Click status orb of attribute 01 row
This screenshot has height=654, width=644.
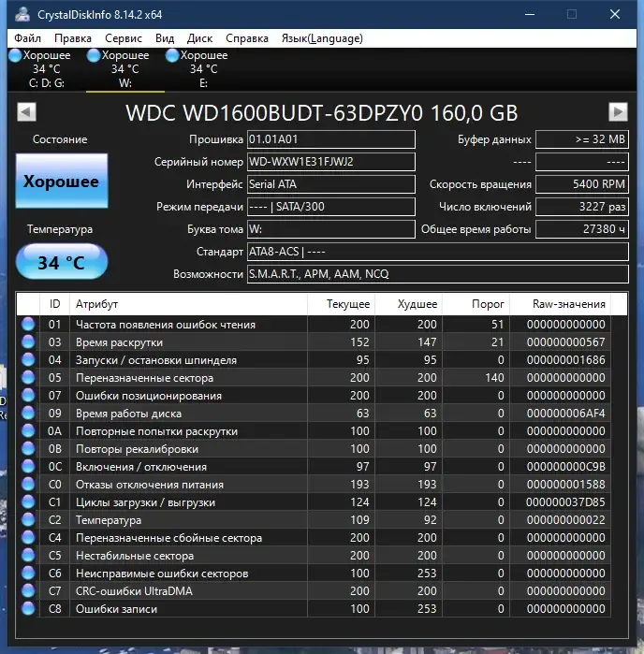pyautogui.click(x=28, y=324)
